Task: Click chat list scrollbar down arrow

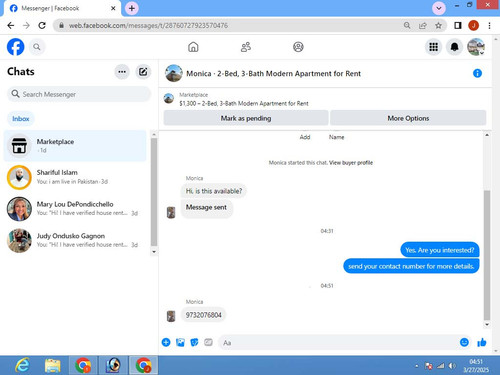Action: [154, 252]
